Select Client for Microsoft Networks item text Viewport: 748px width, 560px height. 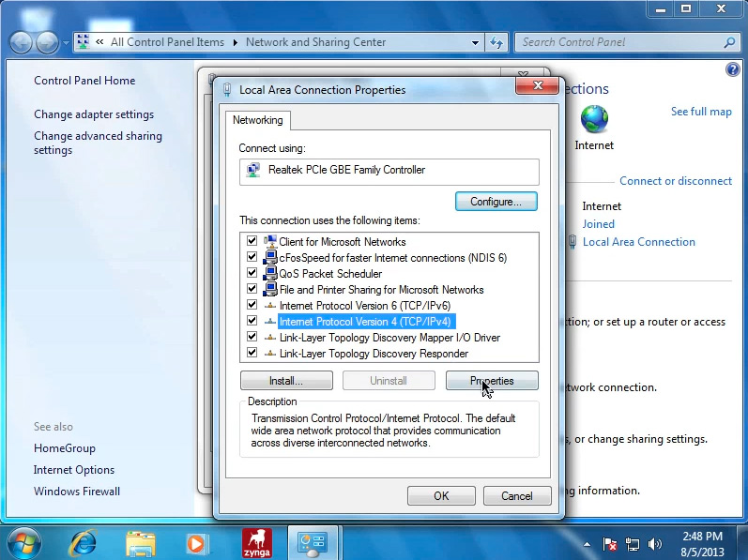click(342, 242)
